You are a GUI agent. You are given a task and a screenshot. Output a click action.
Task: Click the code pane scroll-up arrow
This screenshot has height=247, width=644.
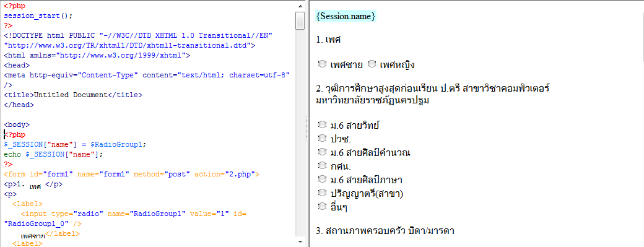tap(300, 6)
